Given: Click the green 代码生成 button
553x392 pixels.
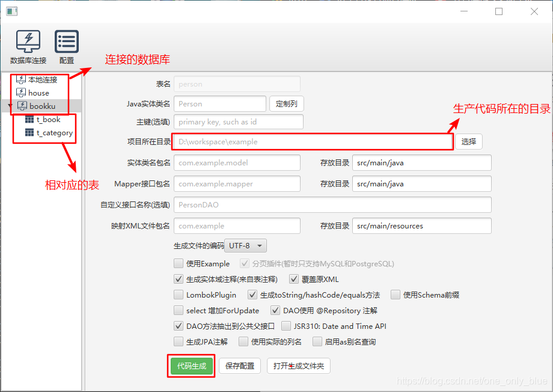Looking at the screenshot, I should pyautogui.click(x=192, y=366).
